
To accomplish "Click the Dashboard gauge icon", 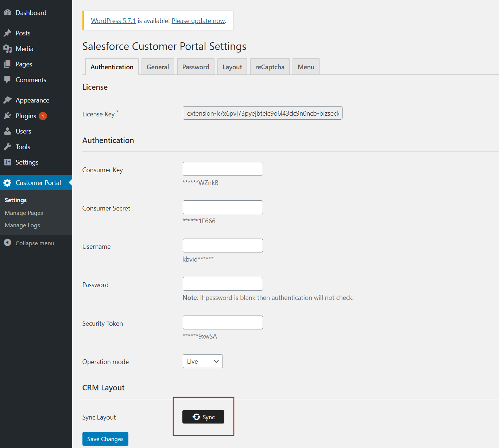I will click(7, 13).
